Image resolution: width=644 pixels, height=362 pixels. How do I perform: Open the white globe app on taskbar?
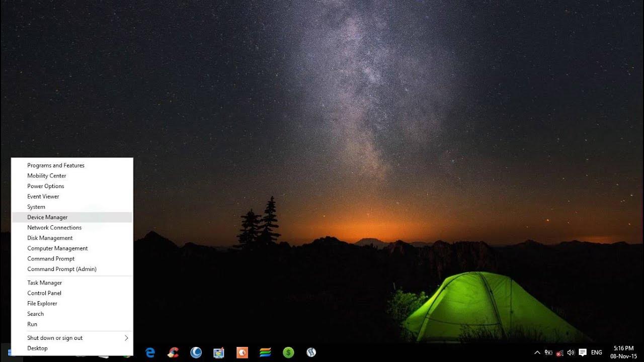pyautogui.click(x=311, y=352)
